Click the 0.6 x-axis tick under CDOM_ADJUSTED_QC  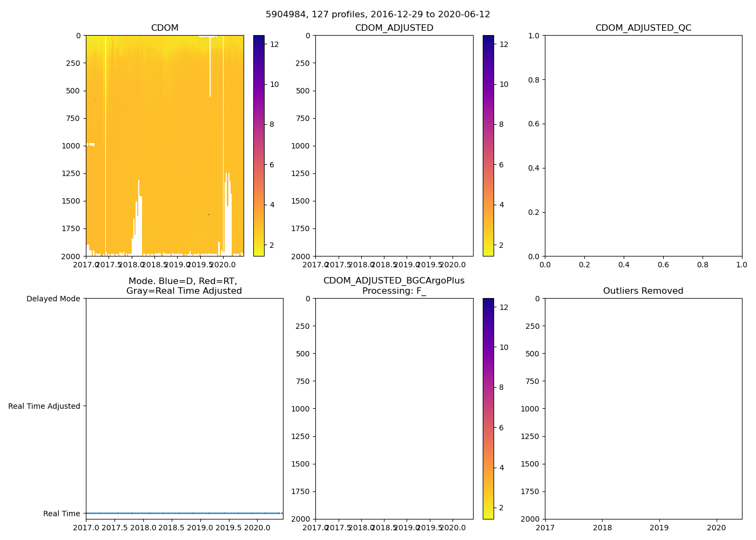point(663,265)
